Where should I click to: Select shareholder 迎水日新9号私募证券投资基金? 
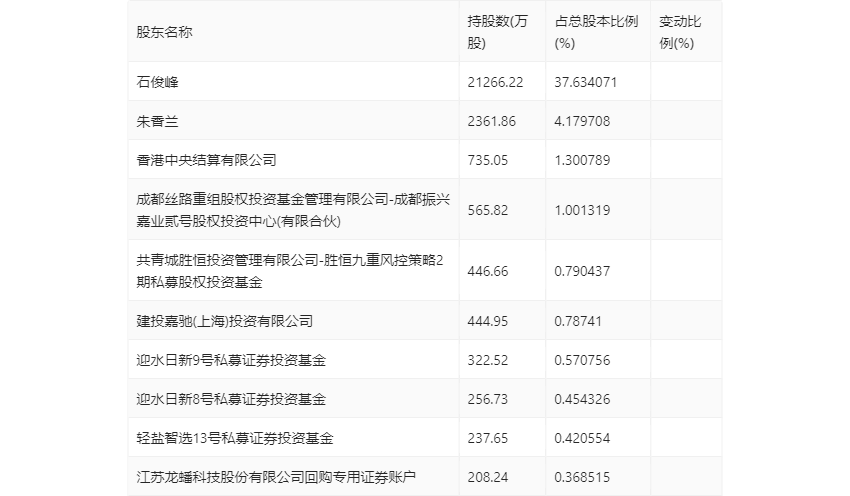pos(231,360)
